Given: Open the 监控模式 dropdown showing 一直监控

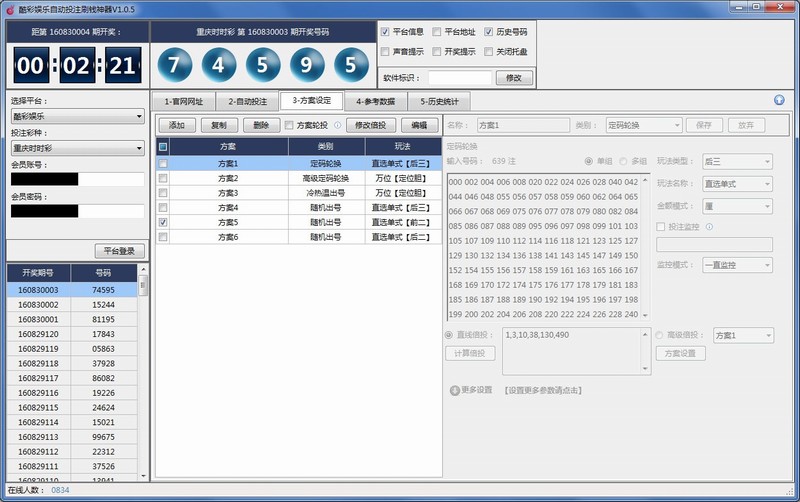Looking at the screenshot, I should tap(737, 266).
